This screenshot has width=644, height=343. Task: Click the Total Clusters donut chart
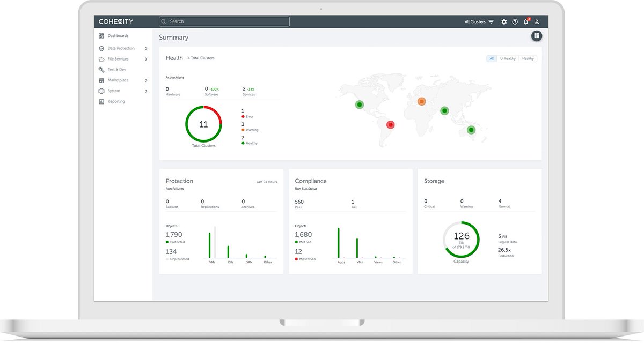[x=203, y=124]
